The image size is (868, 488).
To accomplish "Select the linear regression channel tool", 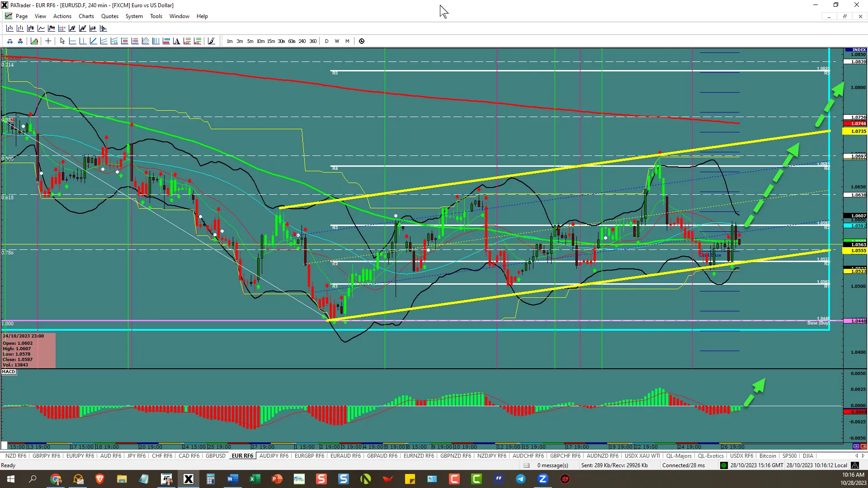I will point(114,41).
